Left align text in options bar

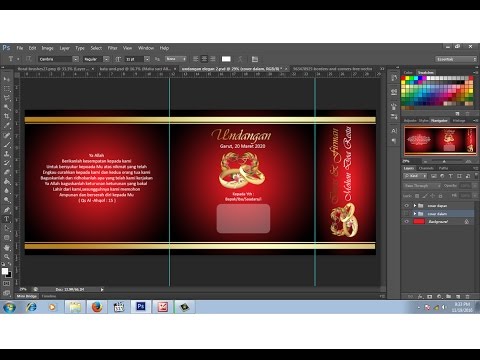(196, 59)
